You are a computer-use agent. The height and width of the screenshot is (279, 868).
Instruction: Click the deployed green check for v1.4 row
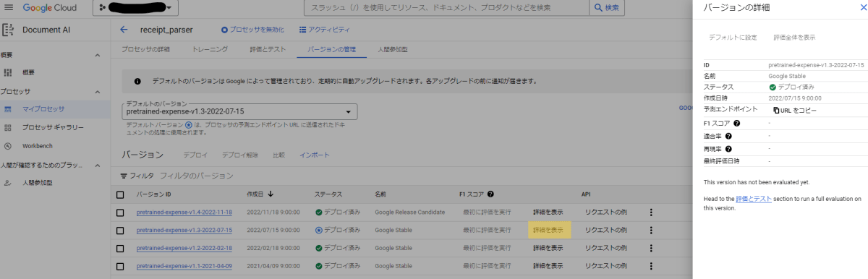click(x=318, y=213)
